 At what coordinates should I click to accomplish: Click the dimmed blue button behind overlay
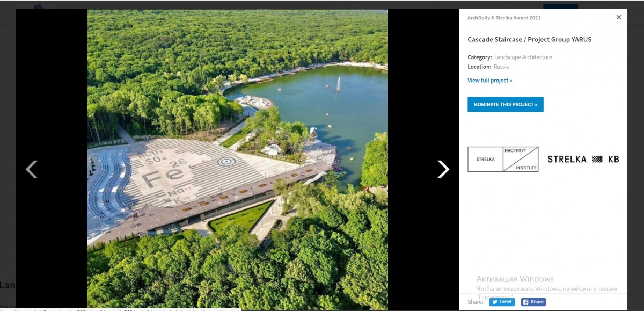(x=560, y=6)
